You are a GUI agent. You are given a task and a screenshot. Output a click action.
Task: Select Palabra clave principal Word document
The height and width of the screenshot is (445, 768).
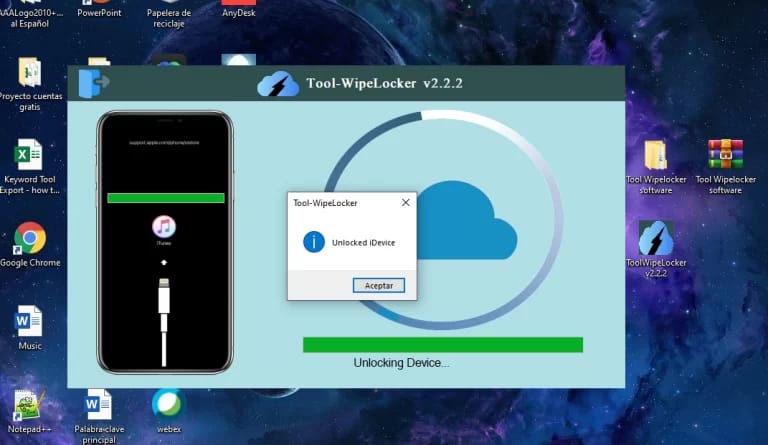99,416
